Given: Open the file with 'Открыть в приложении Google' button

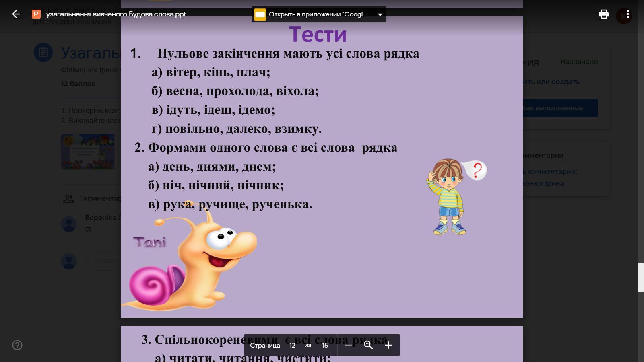Looking at the screenshot, I should coord(313,14).
